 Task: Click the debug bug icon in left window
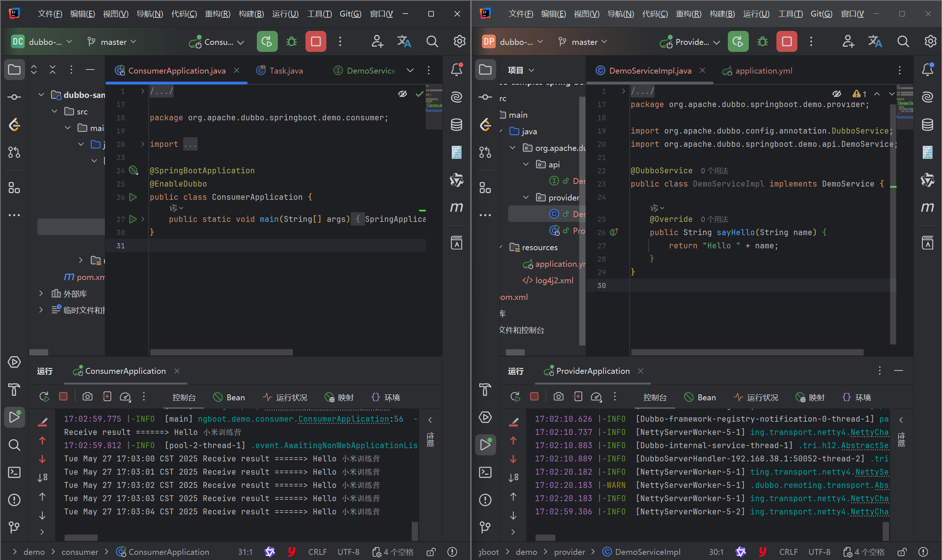[x=291, y=42]
